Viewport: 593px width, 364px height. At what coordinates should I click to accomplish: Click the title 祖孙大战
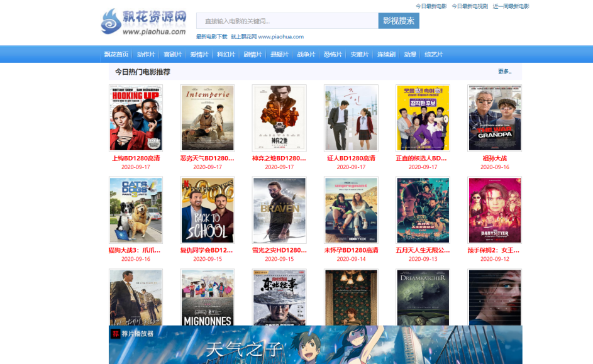[x=495, y=158]
